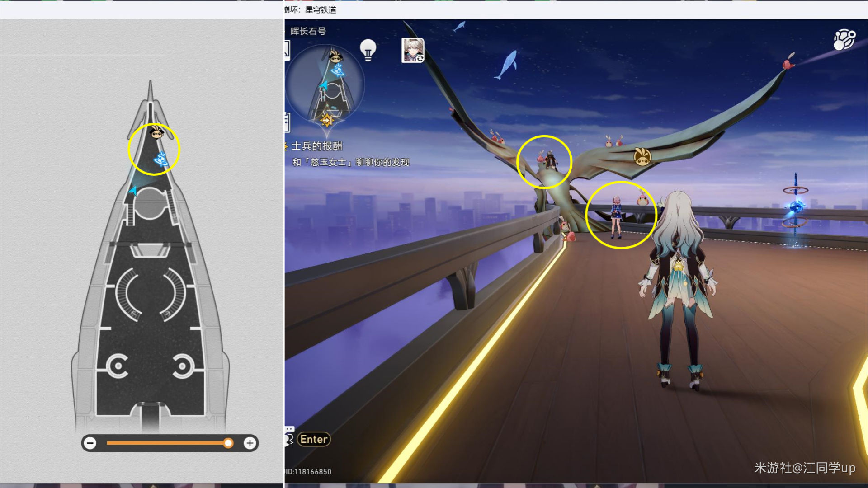Click the zoom out minus button
This screenshot has height=488, width=868.
[90, 443]
